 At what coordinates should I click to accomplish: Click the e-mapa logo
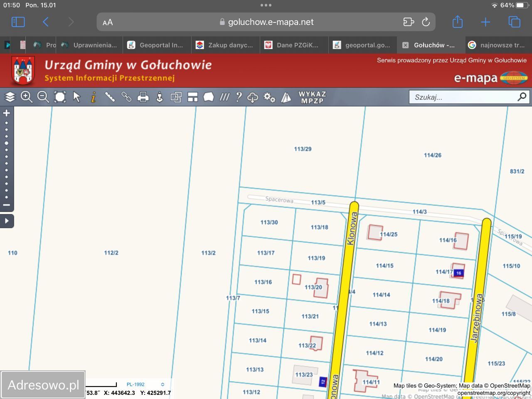point(490,78)
